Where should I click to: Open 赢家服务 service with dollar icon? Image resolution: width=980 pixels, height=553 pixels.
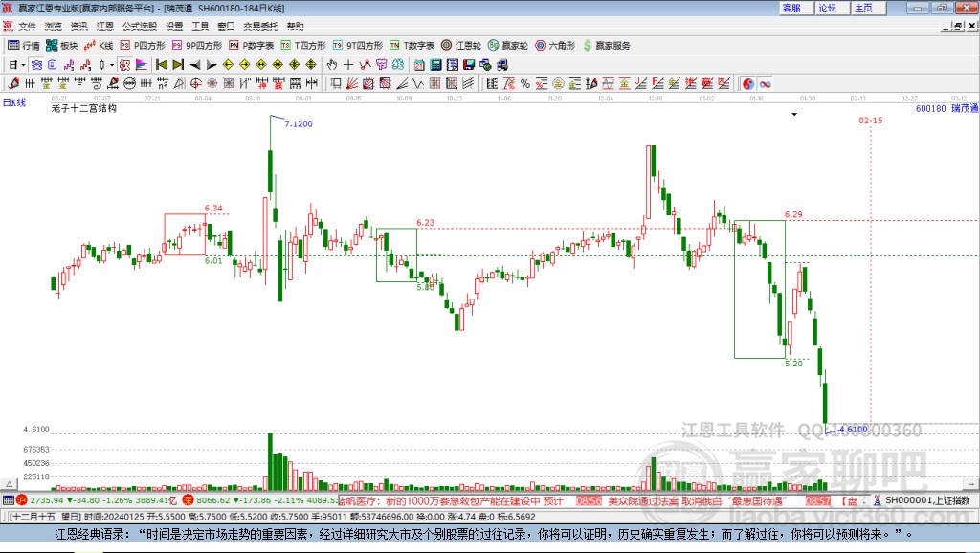tap(606, 46)
